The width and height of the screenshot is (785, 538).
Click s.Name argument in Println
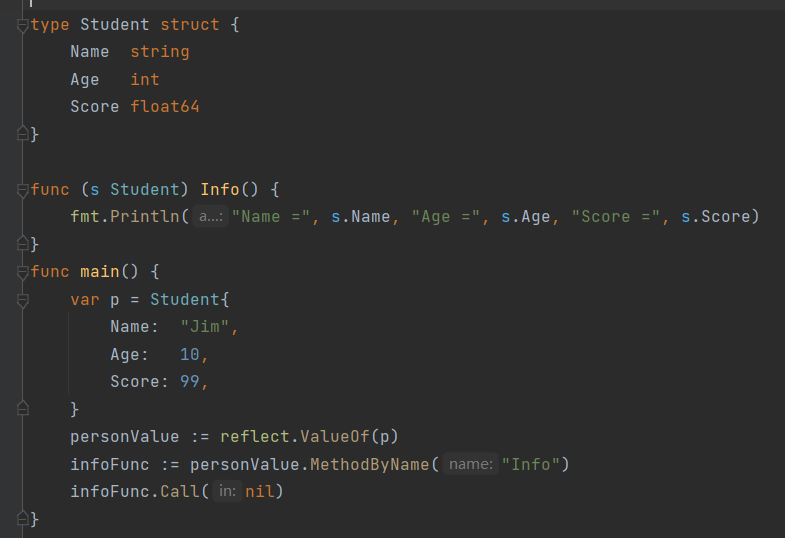tap(360, 216)
